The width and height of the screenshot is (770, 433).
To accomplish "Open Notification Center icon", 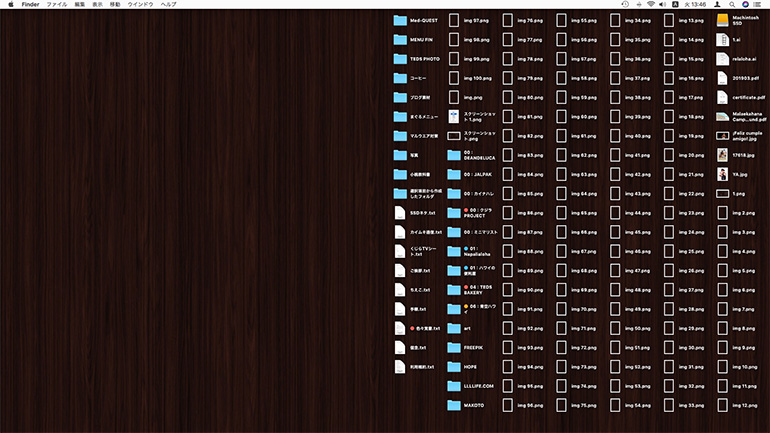I will pos(760,4).
